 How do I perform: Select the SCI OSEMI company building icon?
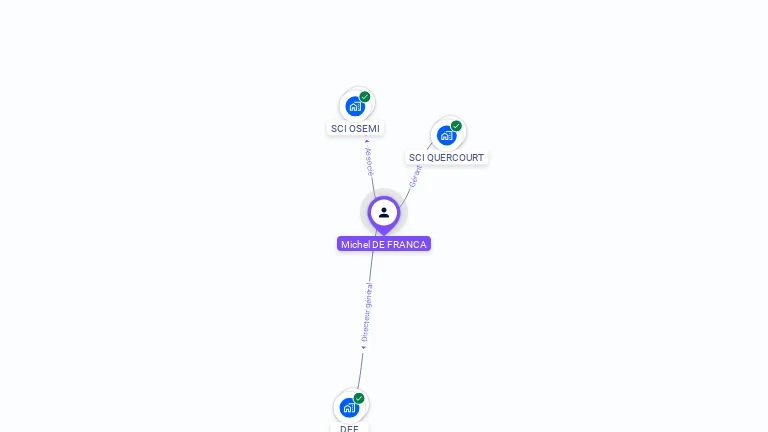tap(355, 106)
